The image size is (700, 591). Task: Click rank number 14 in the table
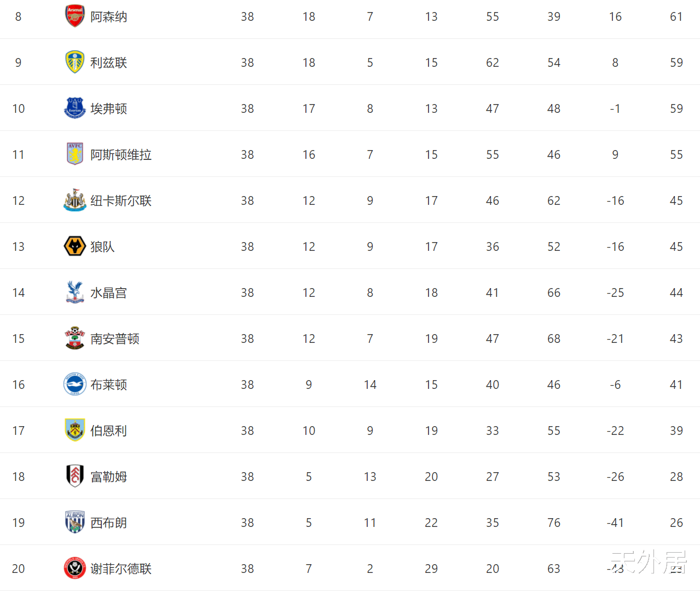[x=19, y=292]
